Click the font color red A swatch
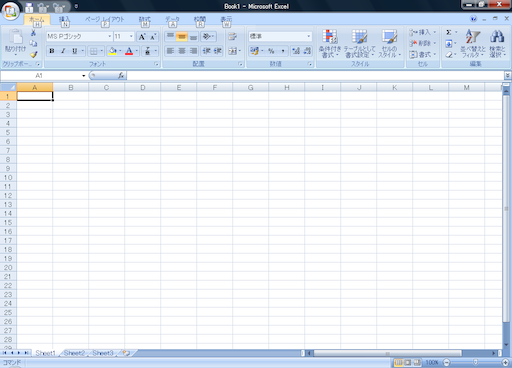Screen dimensions: 512x368 coord(129,51)
